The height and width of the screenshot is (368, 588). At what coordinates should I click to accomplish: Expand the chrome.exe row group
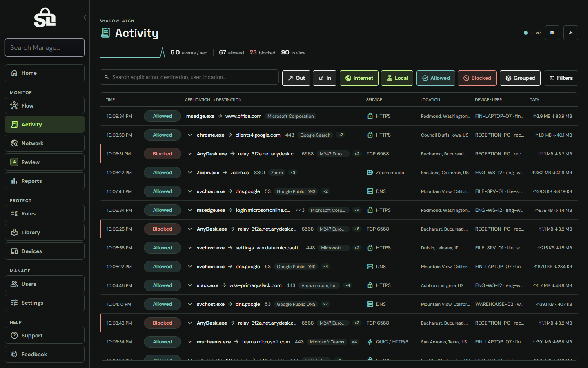tap(190, 135)
